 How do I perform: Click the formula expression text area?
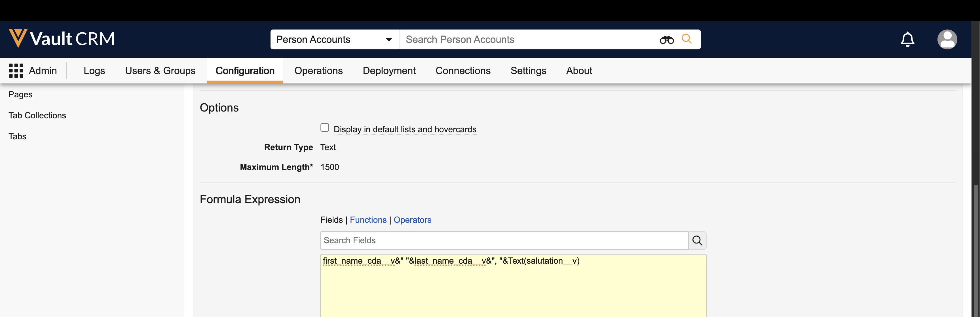click(x=513, y=289)
